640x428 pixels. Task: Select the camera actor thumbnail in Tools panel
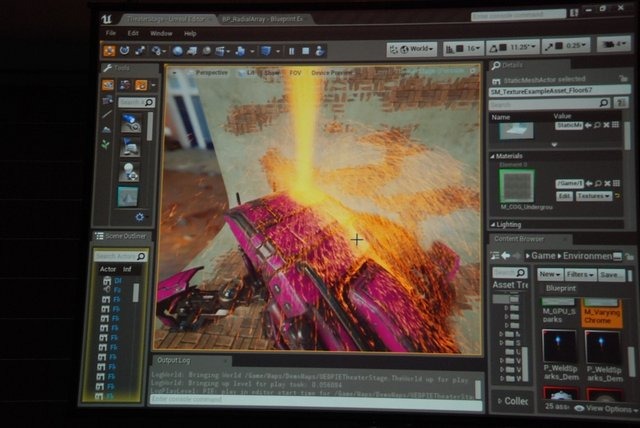[x=131, y=124]
